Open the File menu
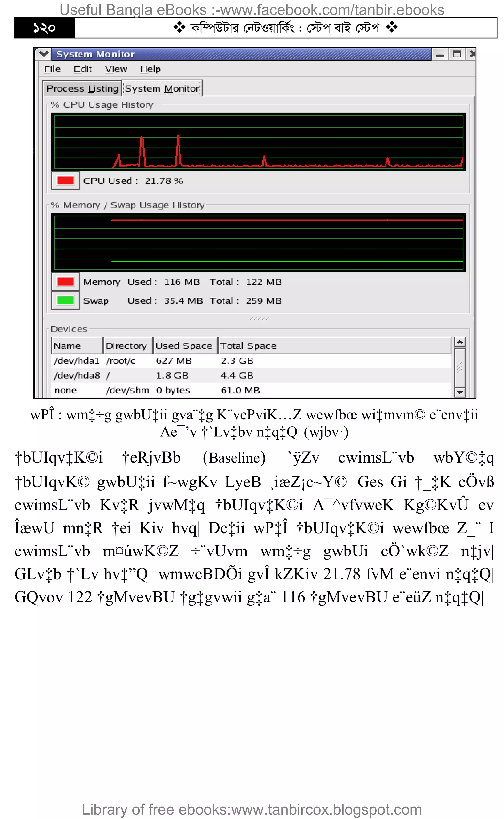504x819 pixels. click(x=52, y=69)
